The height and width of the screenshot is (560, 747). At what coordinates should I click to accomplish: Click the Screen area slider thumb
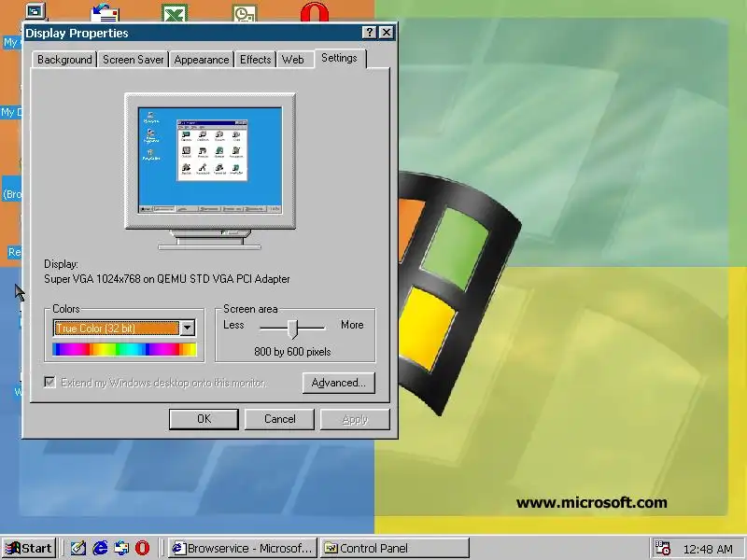[x=293, y=329]
